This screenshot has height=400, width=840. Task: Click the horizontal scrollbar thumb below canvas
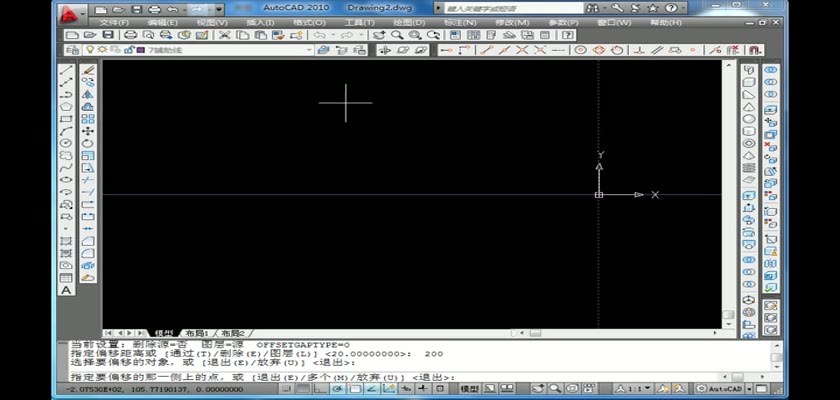coord(536,333)
